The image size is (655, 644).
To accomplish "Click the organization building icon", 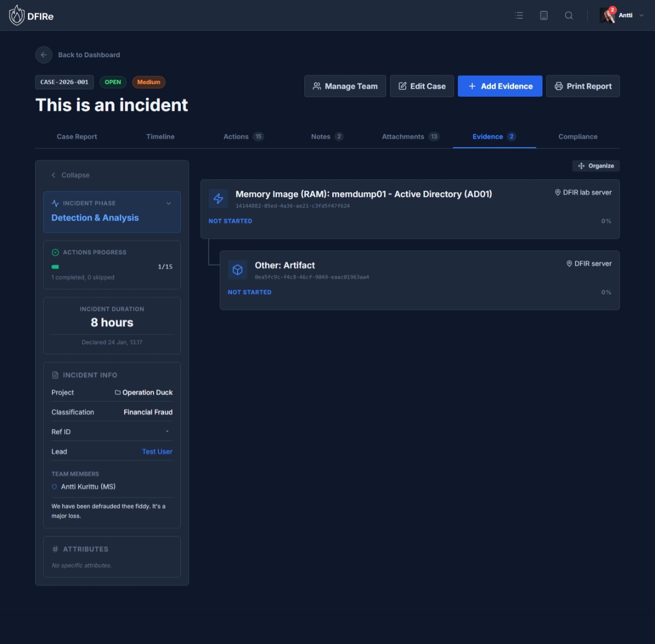I will pos(544,15).
